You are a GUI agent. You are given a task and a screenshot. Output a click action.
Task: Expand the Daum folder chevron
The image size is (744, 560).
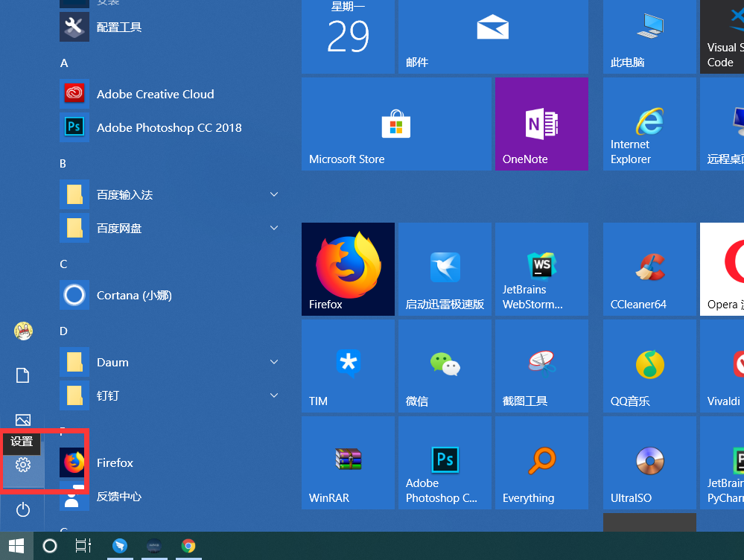274,362
